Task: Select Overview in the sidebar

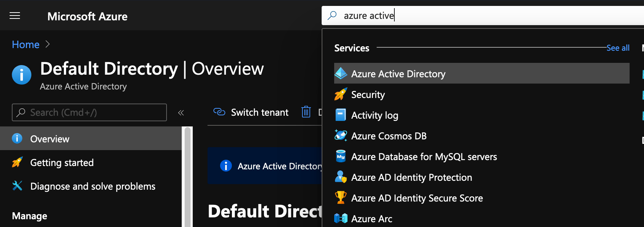Action: [91, 139]
